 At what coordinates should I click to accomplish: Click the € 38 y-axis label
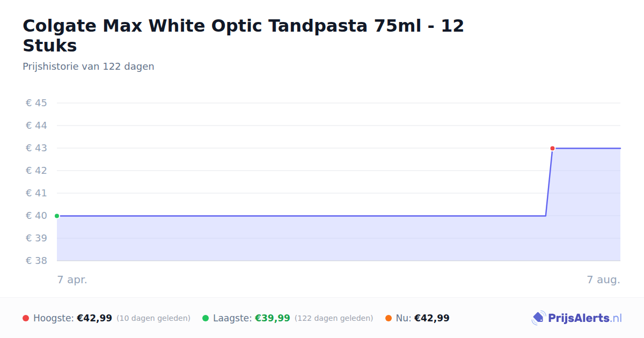pos(36,261)
